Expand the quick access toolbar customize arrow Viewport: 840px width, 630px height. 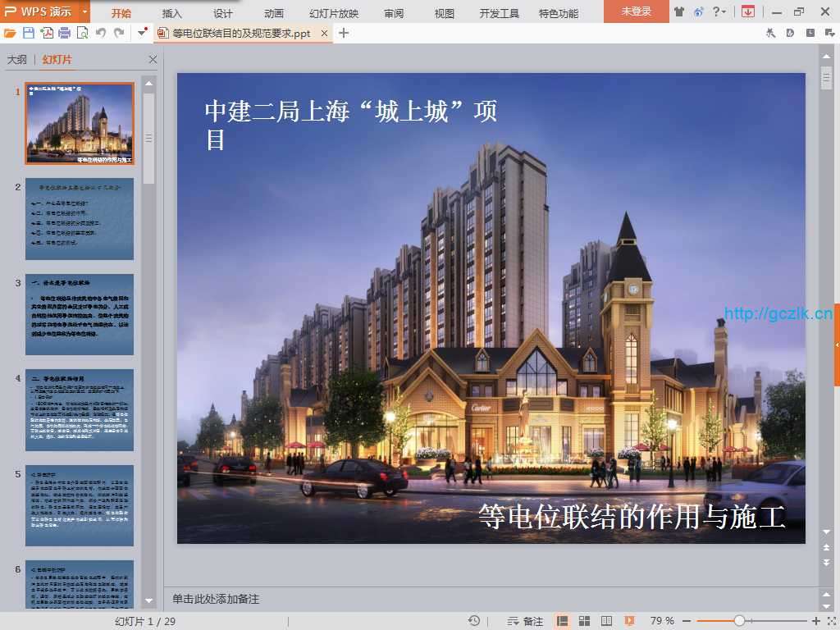pos(143,33)
